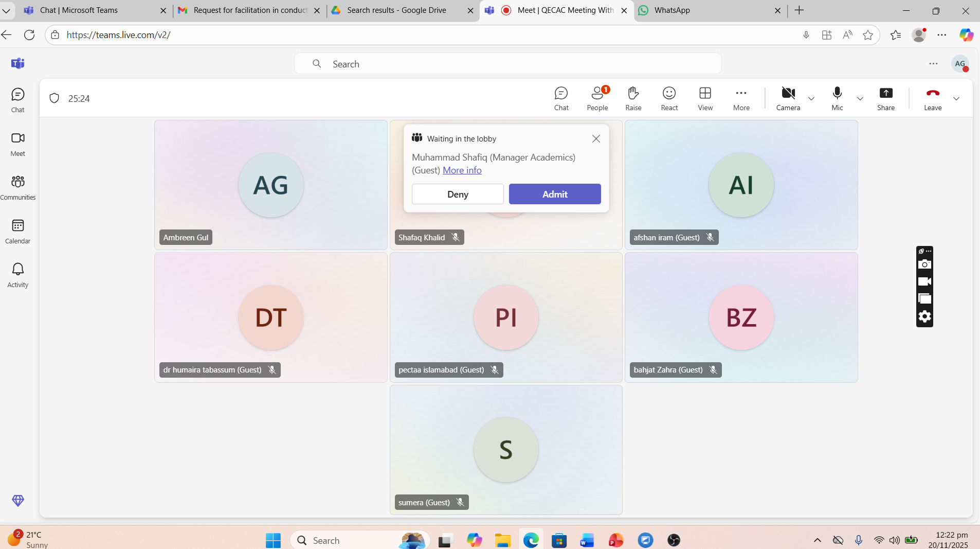Expand the Leave options chevron
Image resolution: width=980 pixels, height=549 pixels.
(x=956, y=99)
